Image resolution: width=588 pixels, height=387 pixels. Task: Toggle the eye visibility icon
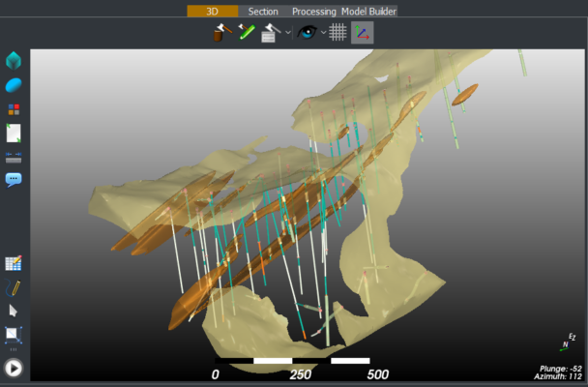coord(308,32)
